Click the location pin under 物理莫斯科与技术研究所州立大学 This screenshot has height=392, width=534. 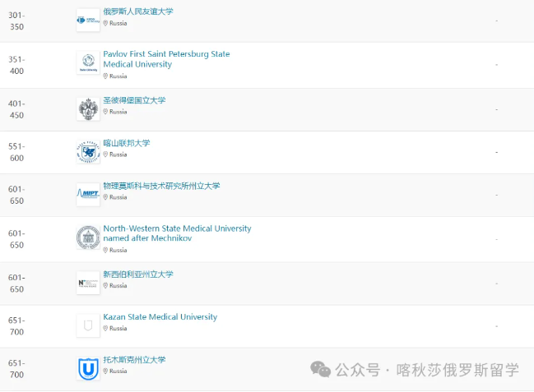pyautogui.click(x=105, y=197)
